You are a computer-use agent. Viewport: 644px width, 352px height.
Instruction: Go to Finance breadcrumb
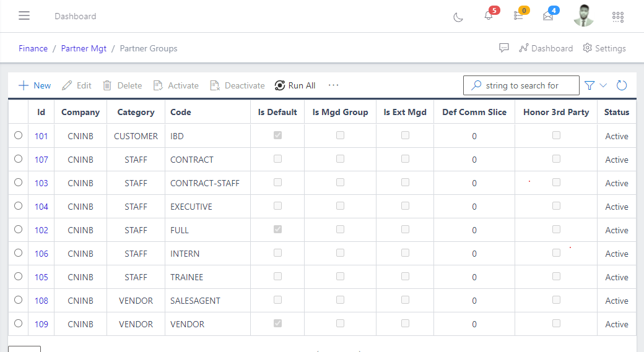pyautogui.click(x=33, y=48)
